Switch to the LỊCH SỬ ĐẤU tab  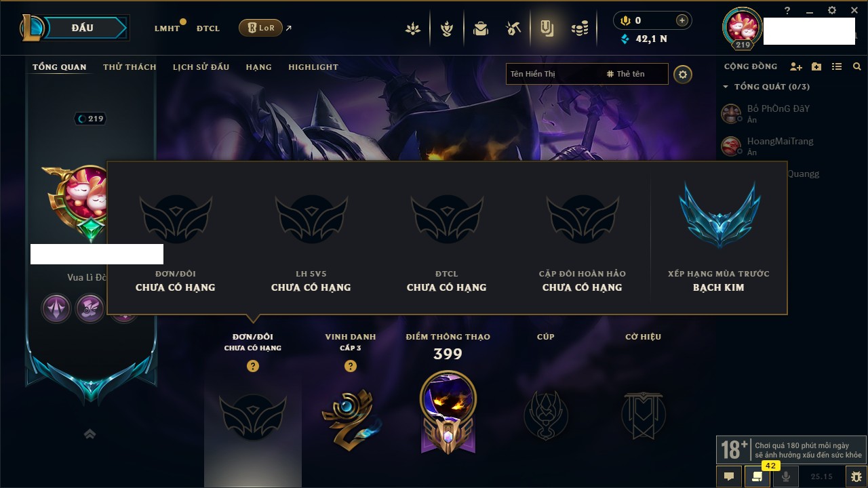(201, 67)
